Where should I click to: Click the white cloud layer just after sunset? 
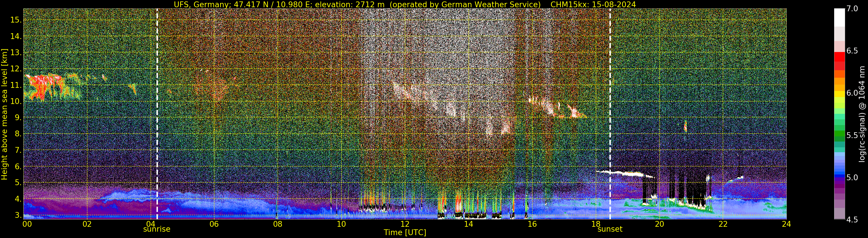[625, 174]
